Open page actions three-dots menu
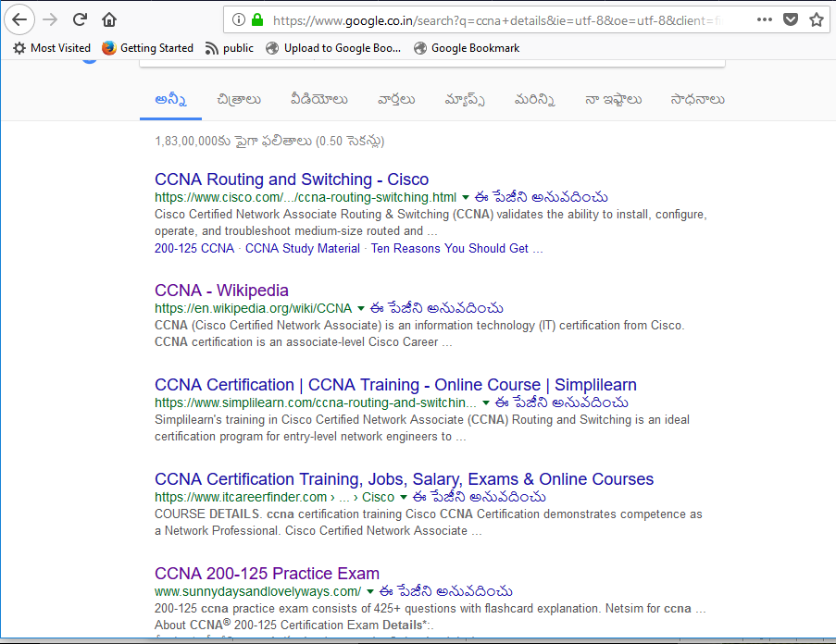 [764, 19]
